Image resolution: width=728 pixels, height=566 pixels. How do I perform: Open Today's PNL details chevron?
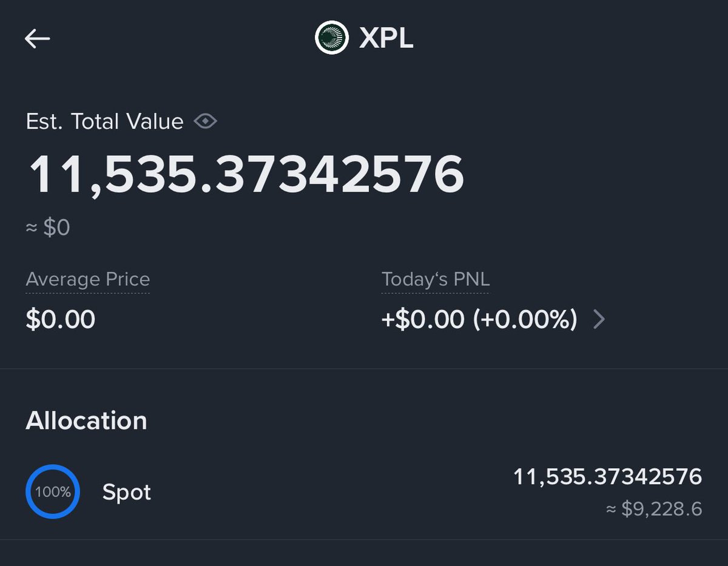(599, 319)
